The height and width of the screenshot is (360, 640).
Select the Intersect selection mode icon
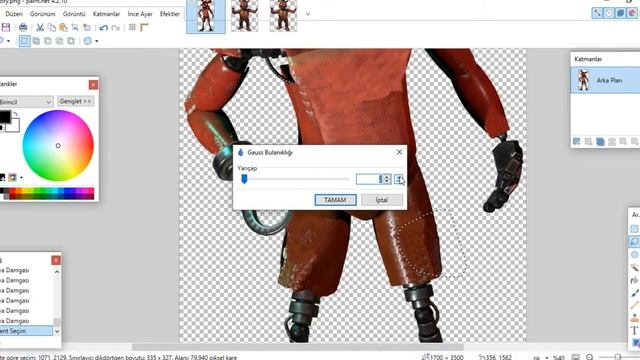(x=60, y=41)
